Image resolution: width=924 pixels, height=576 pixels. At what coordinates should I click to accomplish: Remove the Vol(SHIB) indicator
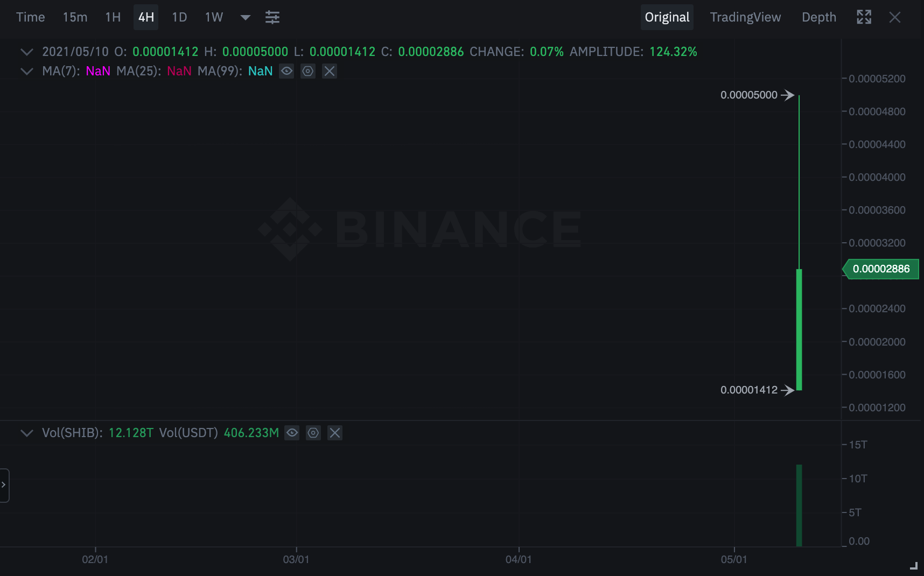(x=335, y=433)
